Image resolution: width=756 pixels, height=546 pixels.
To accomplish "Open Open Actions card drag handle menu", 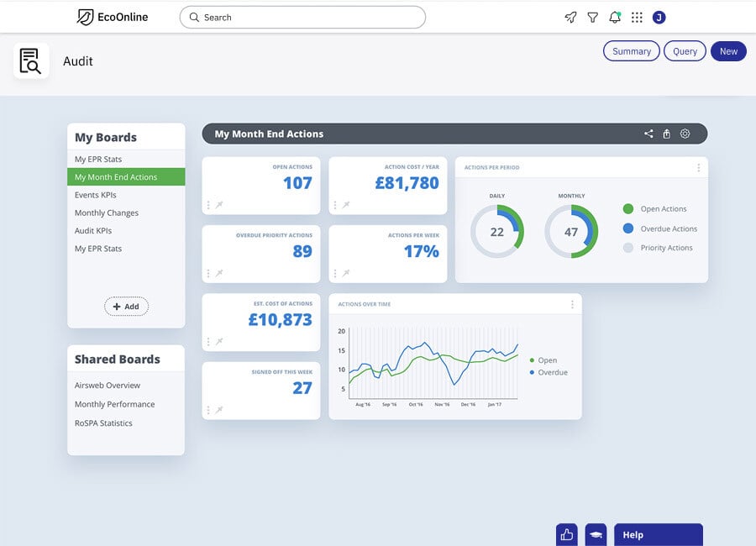I will click(208, 205).
